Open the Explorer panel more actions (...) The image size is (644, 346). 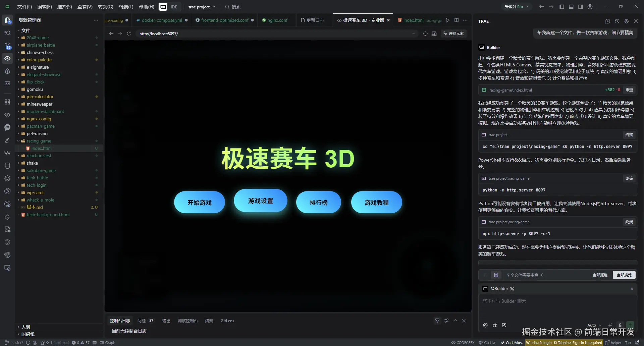(96, 20)
